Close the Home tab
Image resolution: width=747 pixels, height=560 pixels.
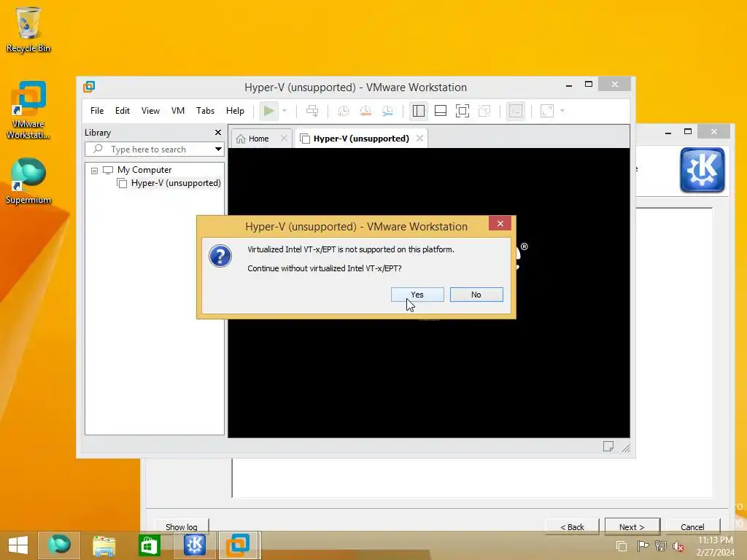coord(284,139)
